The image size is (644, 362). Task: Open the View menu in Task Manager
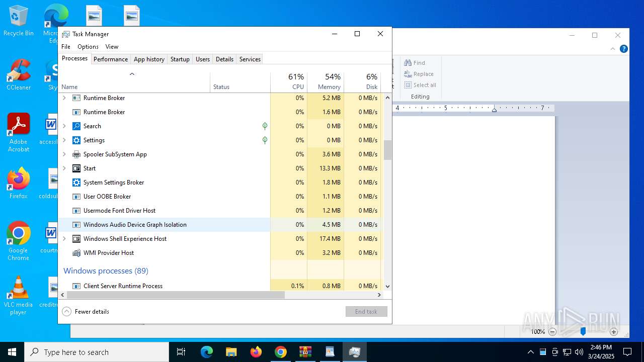pos(112,47)
